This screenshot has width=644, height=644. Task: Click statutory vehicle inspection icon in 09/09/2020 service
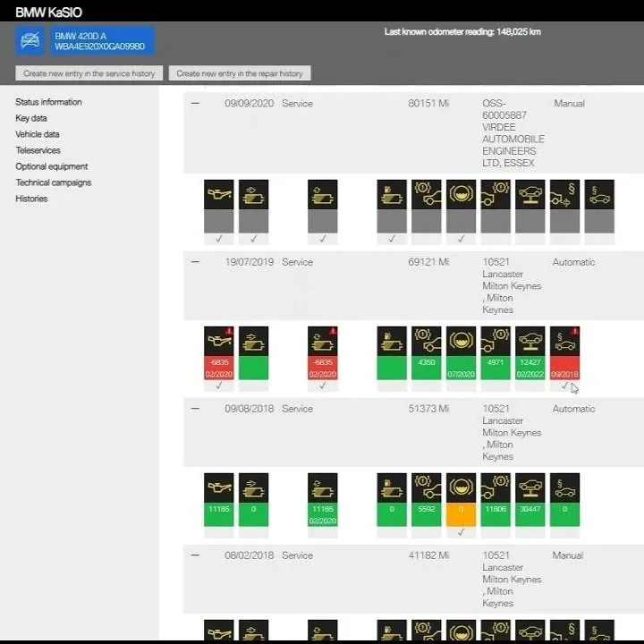point(599,195)
